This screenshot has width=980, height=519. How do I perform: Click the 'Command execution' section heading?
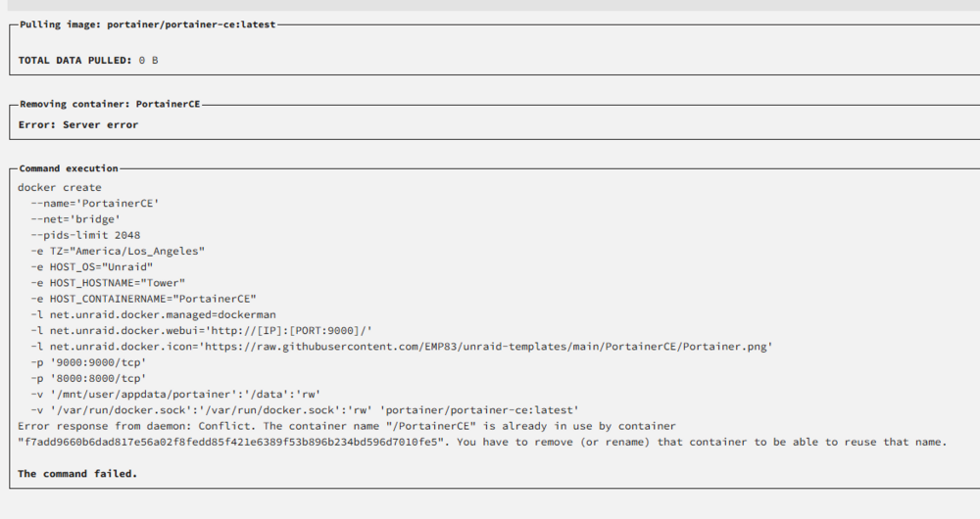tap(69, 168)
